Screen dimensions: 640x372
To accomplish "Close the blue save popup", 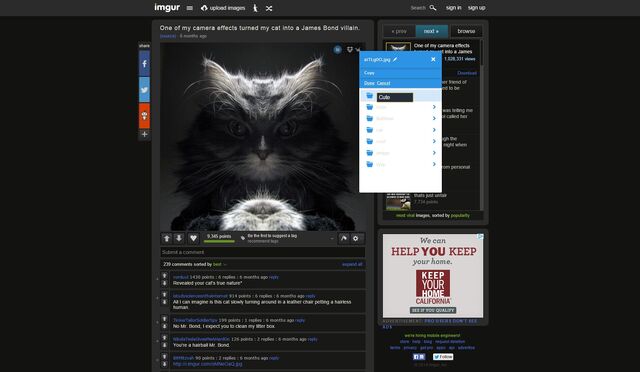I will (433, 60).
